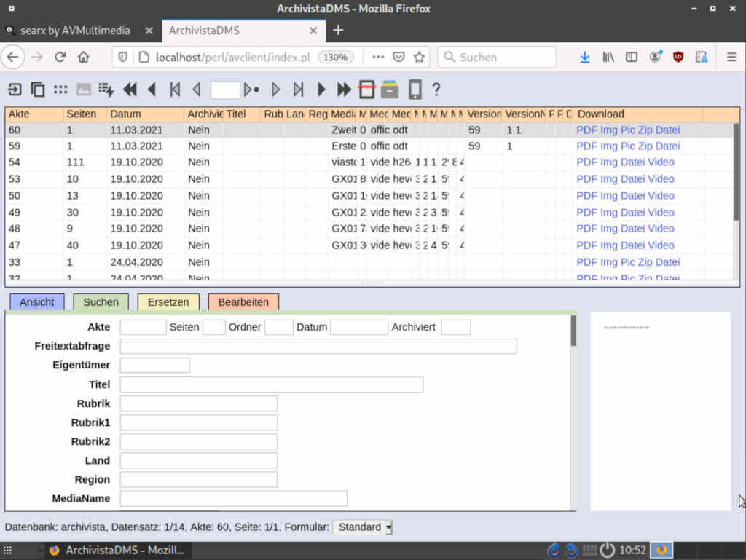Jump forward with the double right arrows
The image size is (746, 560).
344,90
